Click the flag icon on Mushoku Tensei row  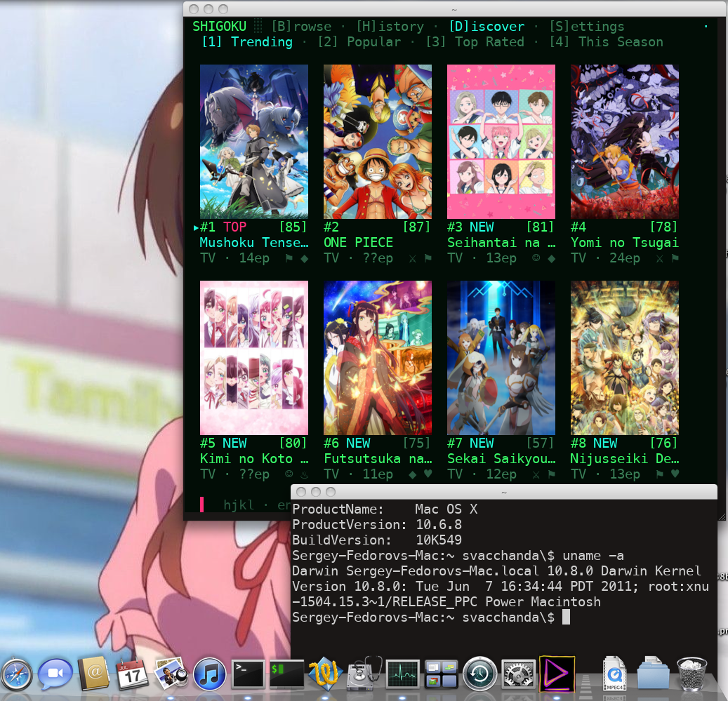(x=289, y=258)
